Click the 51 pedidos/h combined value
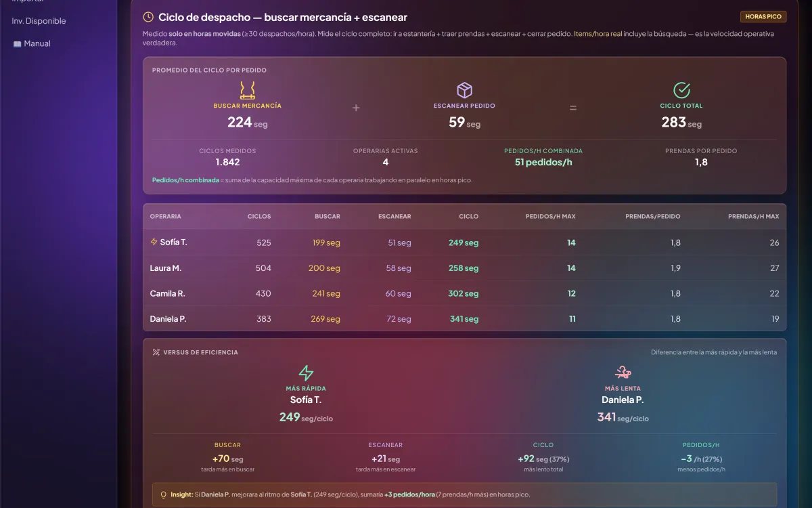 [543, 163]
